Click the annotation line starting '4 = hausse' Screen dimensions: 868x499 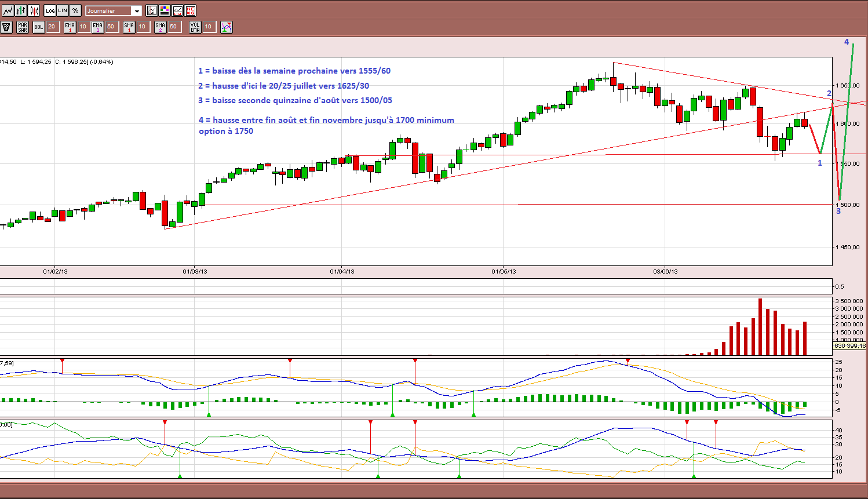point(326,120)
